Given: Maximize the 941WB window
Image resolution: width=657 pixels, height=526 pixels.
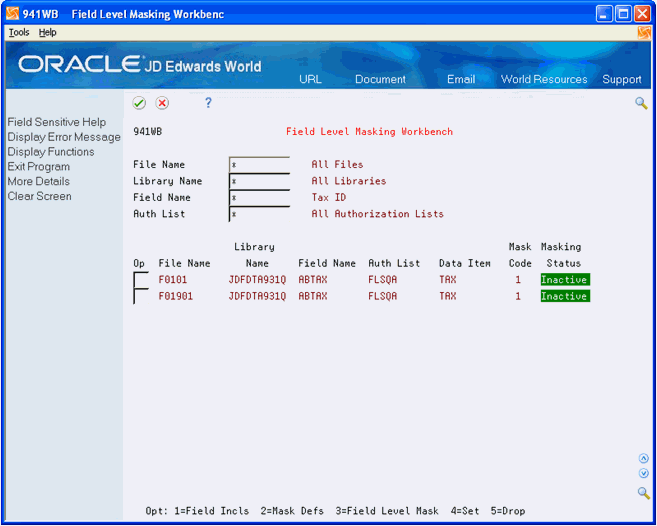Looking at the screenshot, I should click(623, 14).
